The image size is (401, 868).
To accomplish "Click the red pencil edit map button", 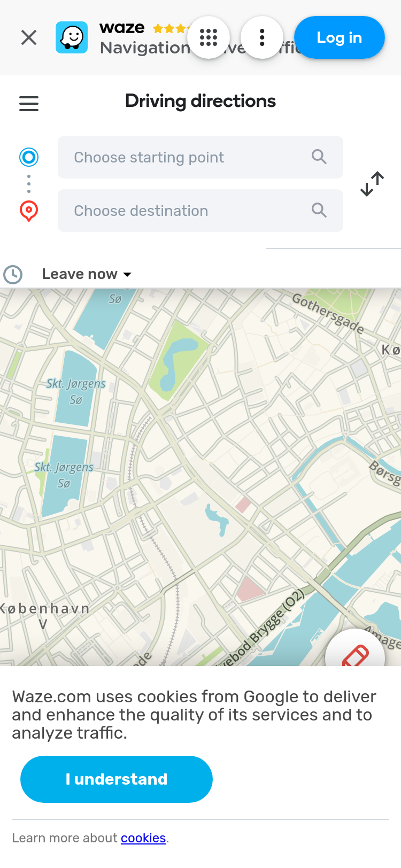I will [355, 648].
